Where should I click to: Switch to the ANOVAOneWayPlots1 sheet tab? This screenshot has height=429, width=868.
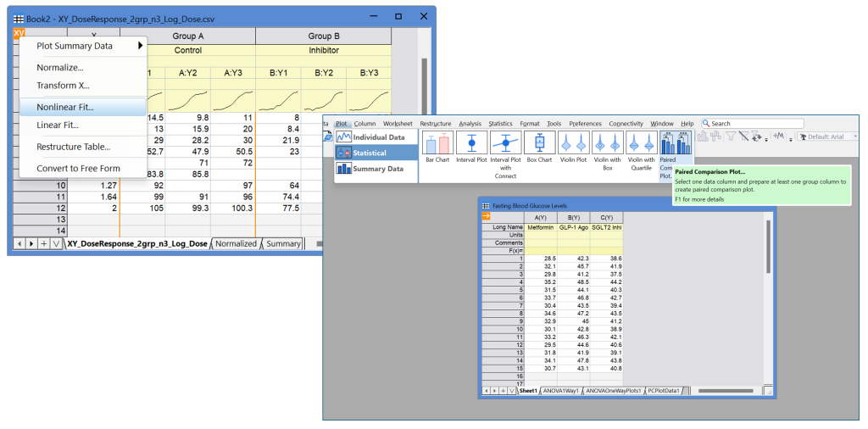coord(612,391)
